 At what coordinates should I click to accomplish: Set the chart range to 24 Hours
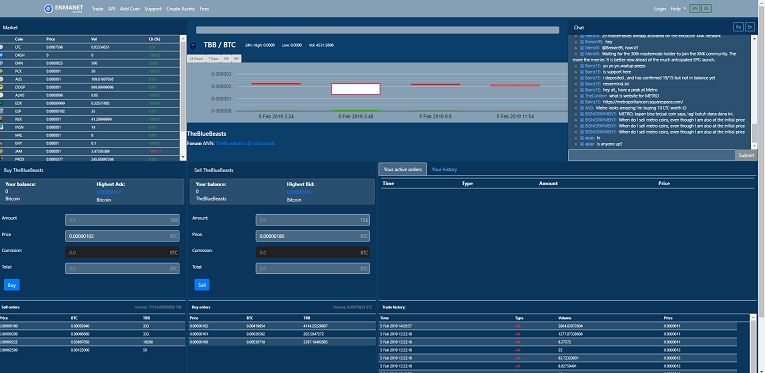[x=196, y=59]
